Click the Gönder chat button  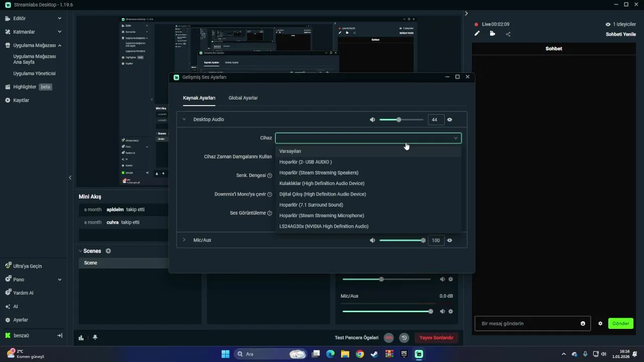click(620, 323)
